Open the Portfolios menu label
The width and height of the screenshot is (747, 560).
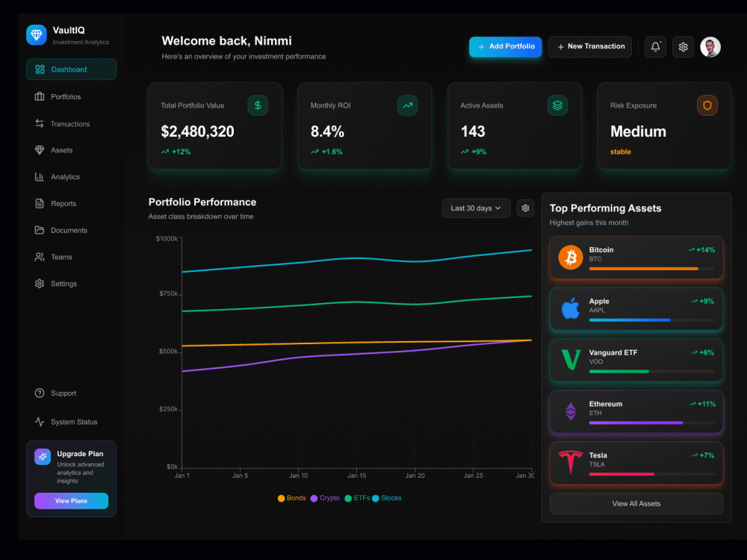pos(66,96)
